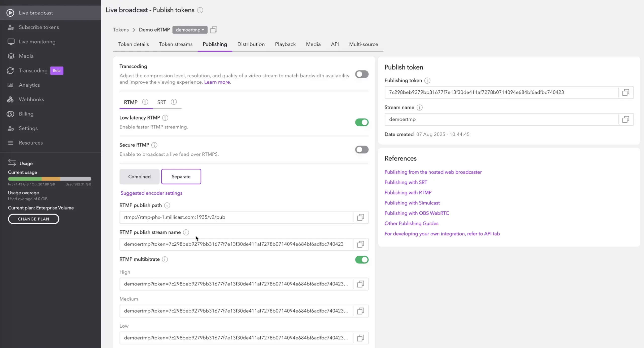The height and width of the screenshot is (348, 644).
Task: Switch to the SRT tab
Action: pyautogui.click(x=161, y=102)
